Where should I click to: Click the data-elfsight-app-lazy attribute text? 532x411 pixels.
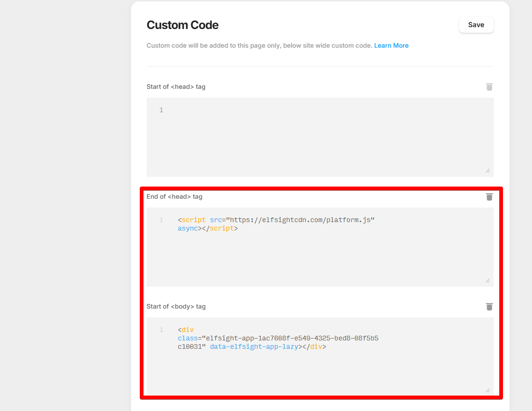click(x=254, y=346)
